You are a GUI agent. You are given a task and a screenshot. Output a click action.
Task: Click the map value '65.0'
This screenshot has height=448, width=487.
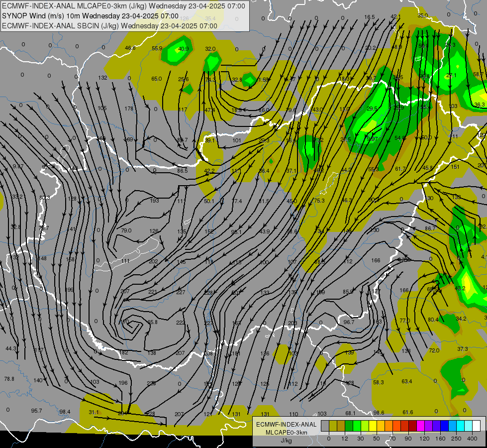click(157, 79)
